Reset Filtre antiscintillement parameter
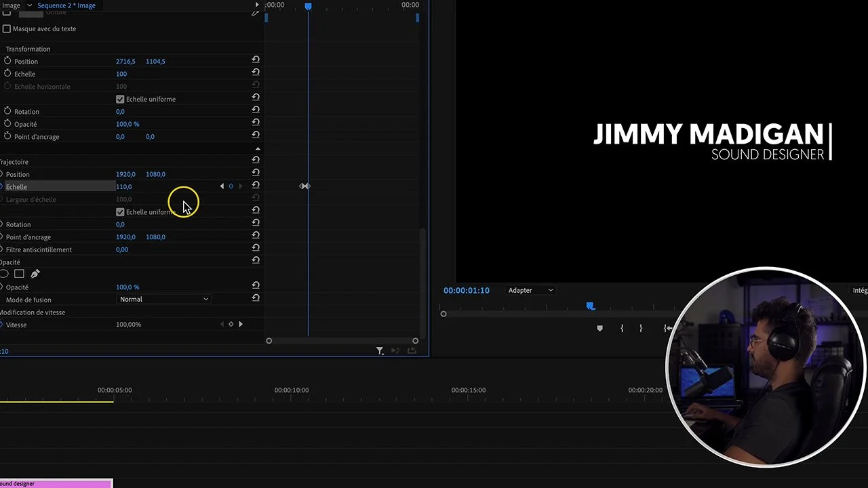868x488 pixels. coord(256,247)
